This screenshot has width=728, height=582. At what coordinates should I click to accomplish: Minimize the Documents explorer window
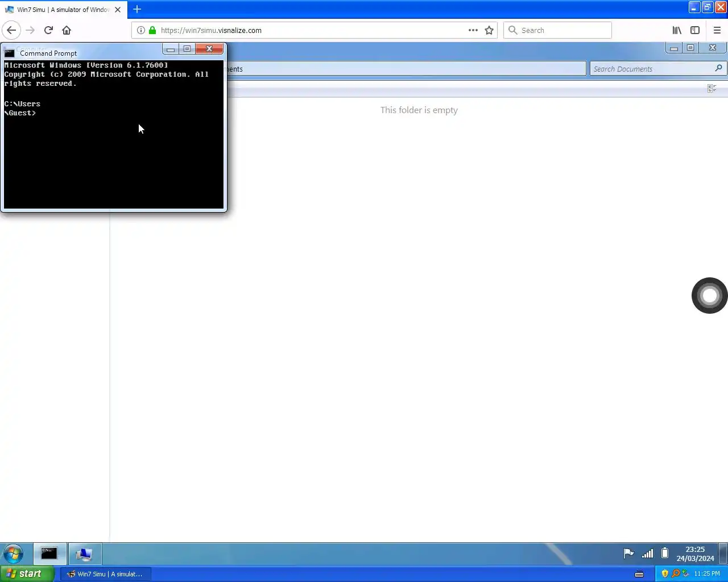pos(674,48)
